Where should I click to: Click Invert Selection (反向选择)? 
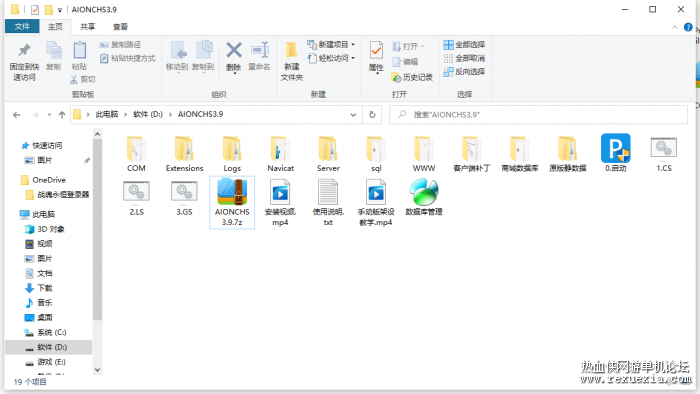point(464,71)
